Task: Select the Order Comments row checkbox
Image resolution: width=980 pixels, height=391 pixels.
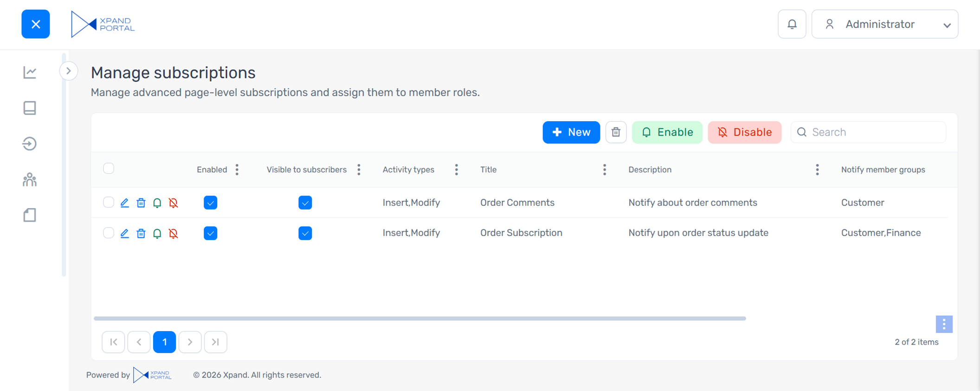Action: pyautogui.click(x=109, y=202)
